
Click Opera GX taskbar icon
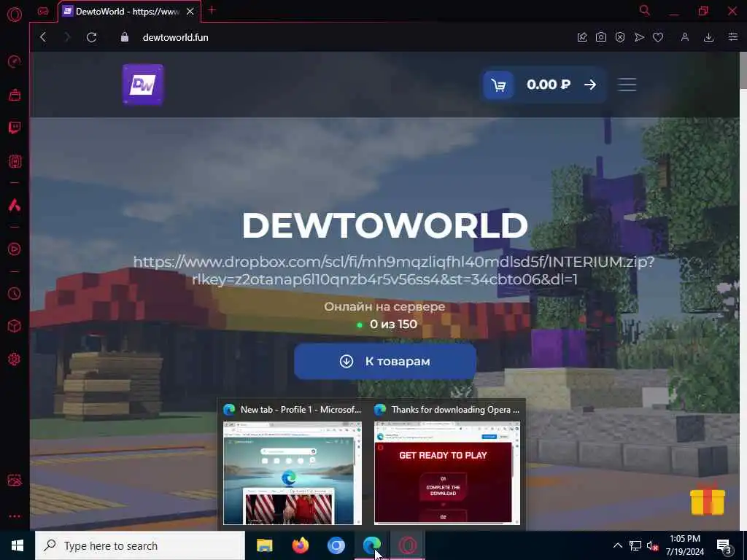click(408, 545)
